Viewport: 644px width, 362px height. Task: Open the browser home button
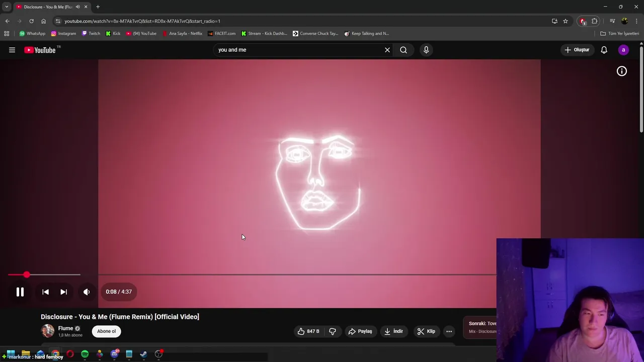click(x=43, y=21)
